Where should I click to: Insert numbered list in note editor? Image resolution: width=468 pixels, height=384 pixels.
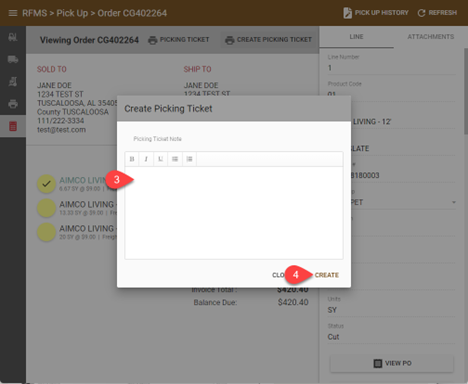pyautogui.click(x=189, y=159)
